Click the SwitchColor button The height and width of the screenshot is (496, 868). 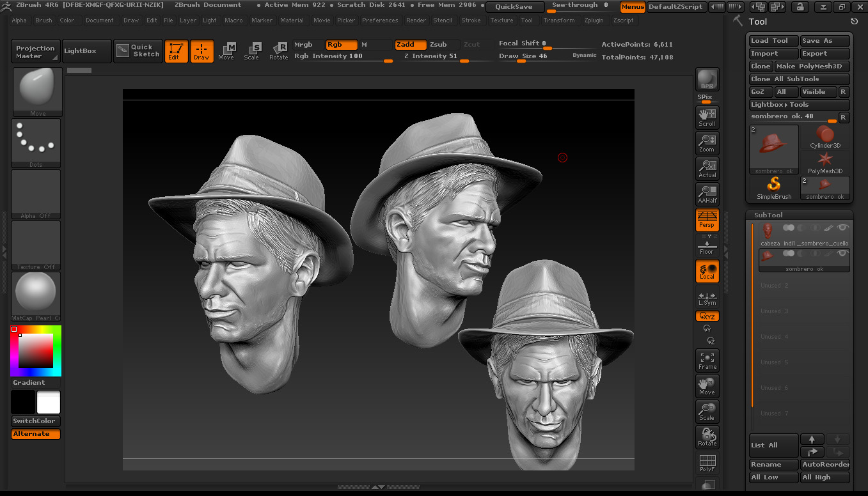pos(36,421)
